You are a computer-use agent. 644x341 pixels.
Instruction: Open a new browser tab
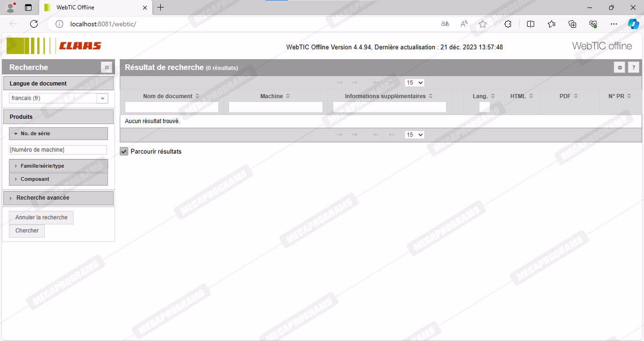click(x=160, y=8)
